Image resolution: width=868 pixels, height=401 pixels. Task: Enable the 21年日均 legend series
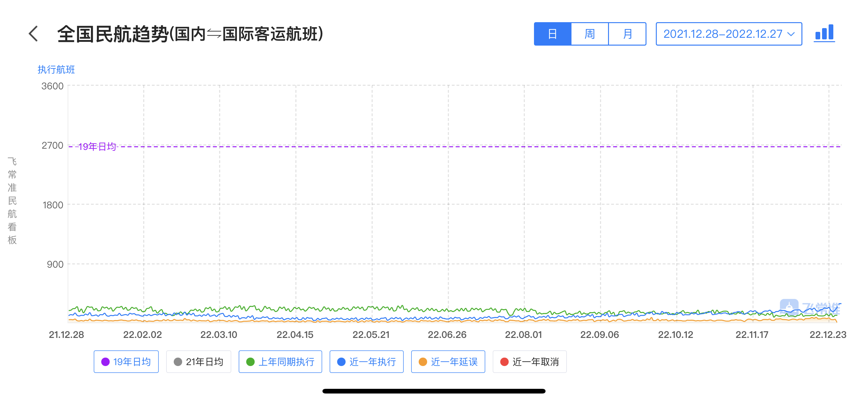click(198, 362)
